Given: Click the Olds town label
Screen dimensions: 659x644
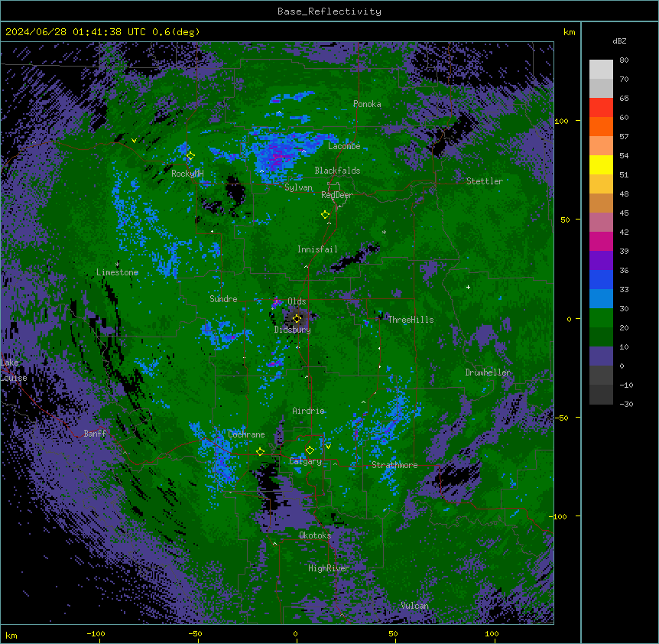Looking at the screenshot, I should [x=297, y=301].
